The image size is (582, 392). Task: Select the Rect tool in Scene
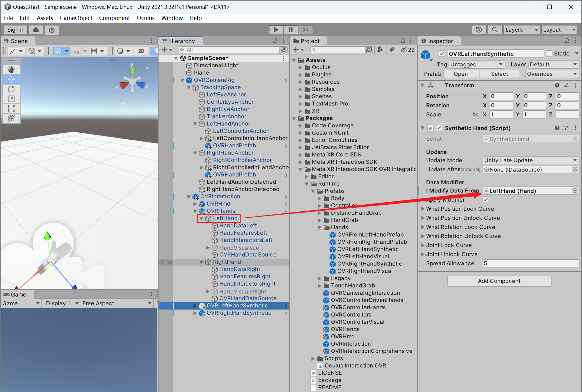coord(11,109)
